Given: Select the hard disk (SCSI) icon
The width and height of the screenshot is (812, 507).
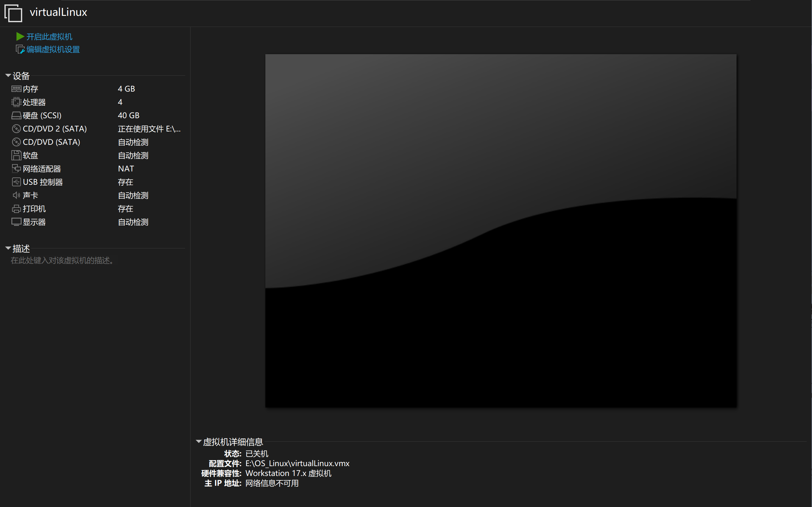Looking at the screenshot, I should tap(16, 115).
